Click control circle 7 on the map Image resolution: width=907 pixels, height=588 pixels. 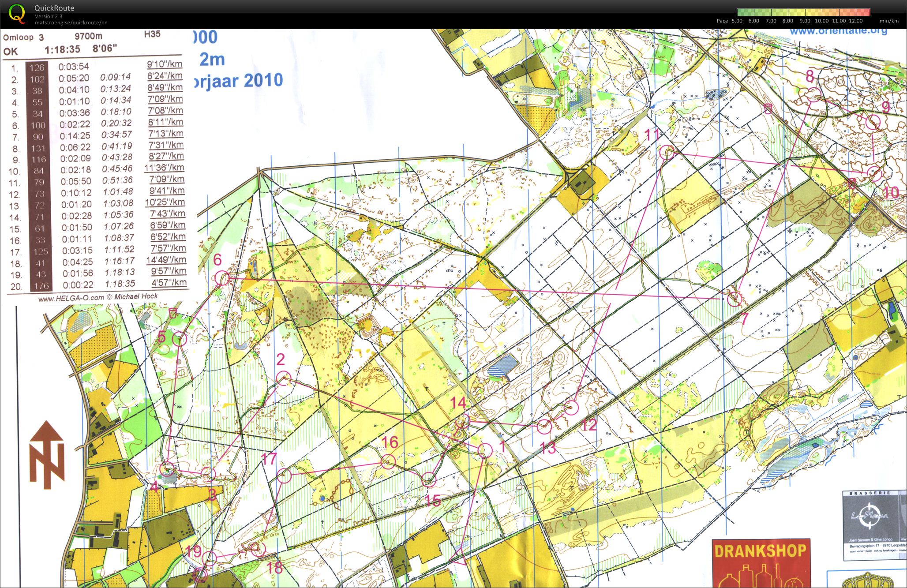tap(734, 299)
